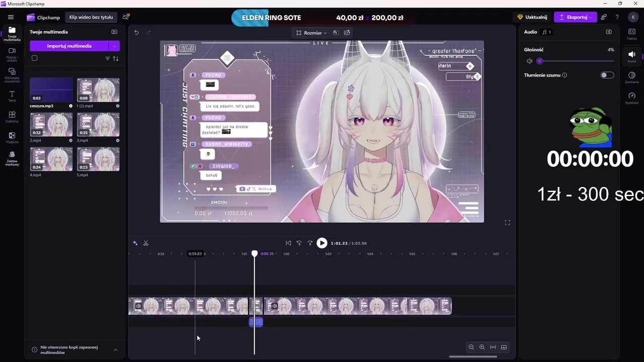Click the audio track count badge
Screen dimensions: 644x362
pos(546,32)
